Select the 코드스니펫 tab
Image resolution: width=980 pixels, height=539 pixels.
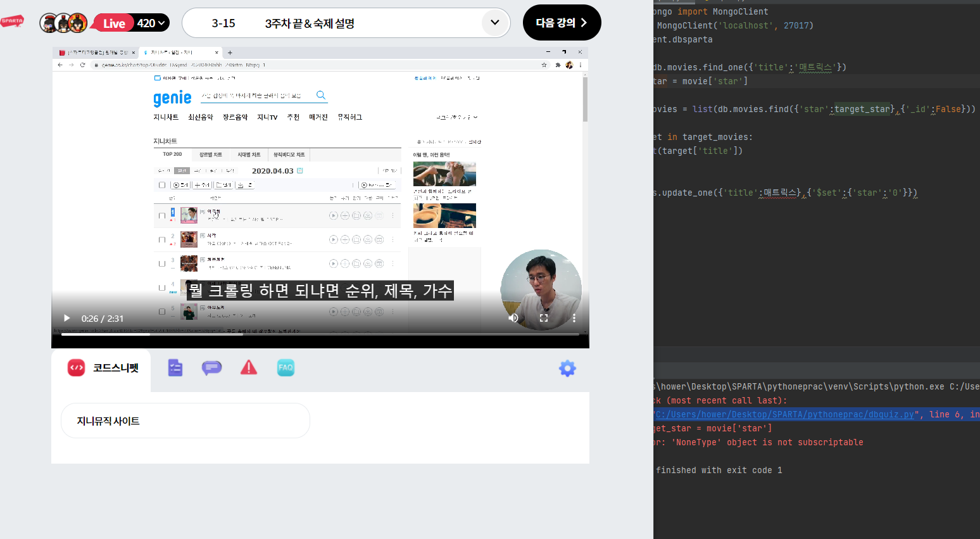[101, 368]
